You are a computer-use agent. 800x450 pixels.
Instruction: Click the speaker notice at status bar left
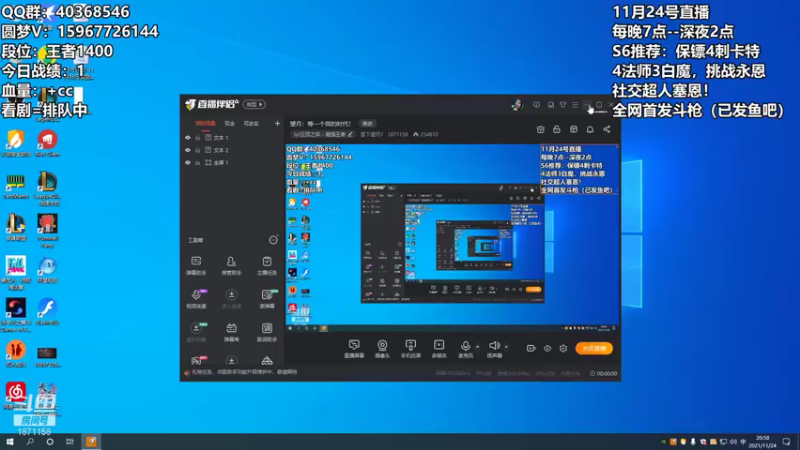click(x=240, y=372)
